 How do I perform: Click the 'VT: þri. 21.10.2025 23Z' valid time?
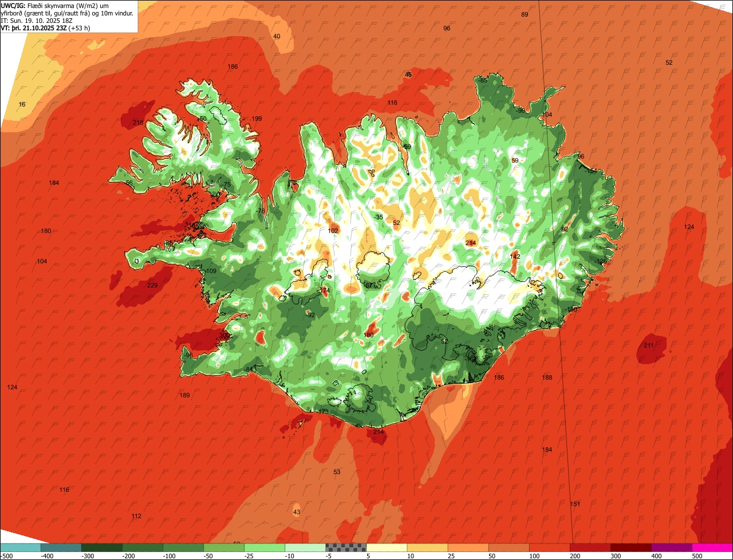pyautogui.click(x=34, y=28)
